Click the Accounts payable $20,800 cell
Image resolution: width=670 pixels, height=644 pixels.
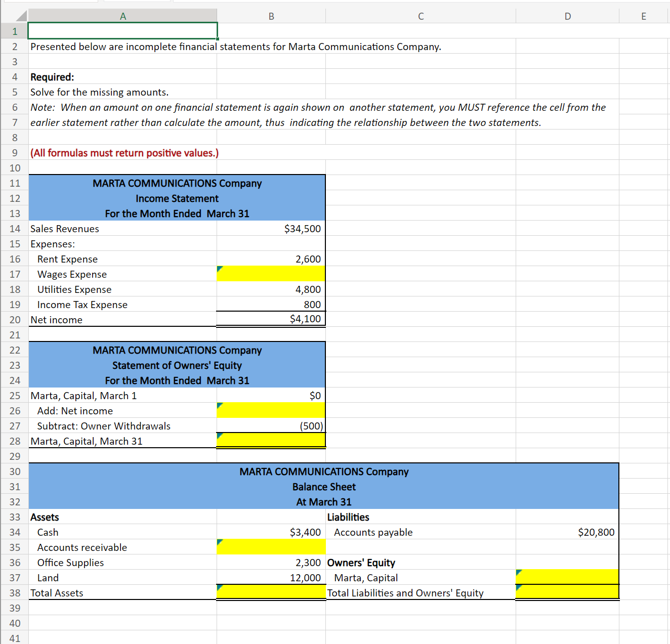pos(567,532)
